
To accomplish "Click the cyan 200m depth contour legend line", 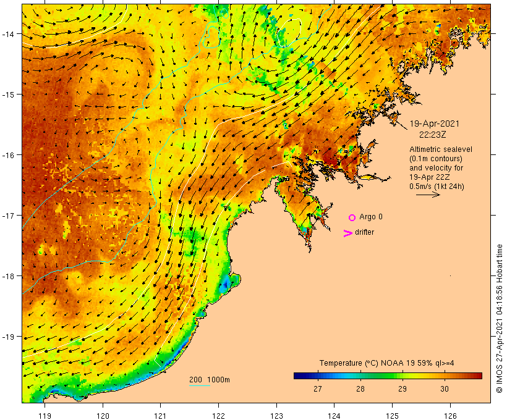I will click(x=200, y=385).
